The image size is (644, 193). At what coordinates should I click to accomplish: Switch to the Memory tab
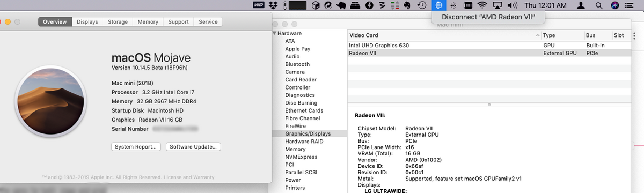pos(148,22)
